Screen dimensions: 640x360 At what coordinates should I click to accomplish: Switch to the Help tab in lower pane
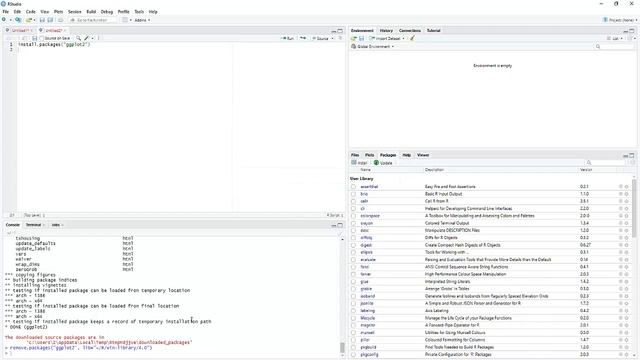pos(407,155)
